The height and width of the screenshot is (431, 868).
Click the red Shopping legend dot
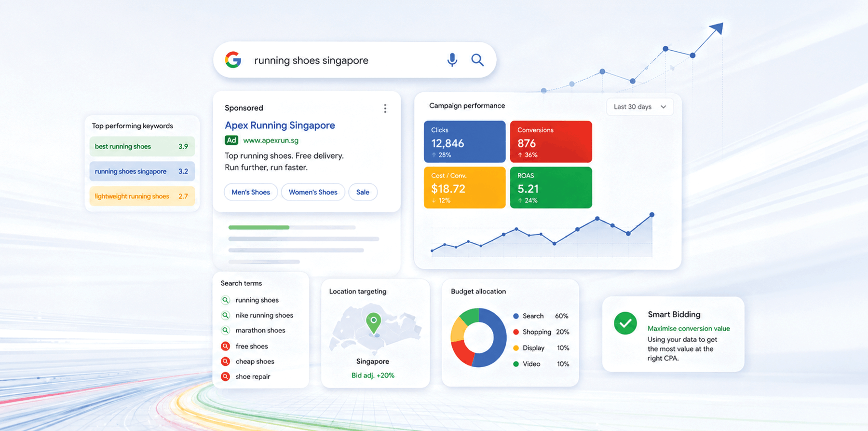(516, 332)
